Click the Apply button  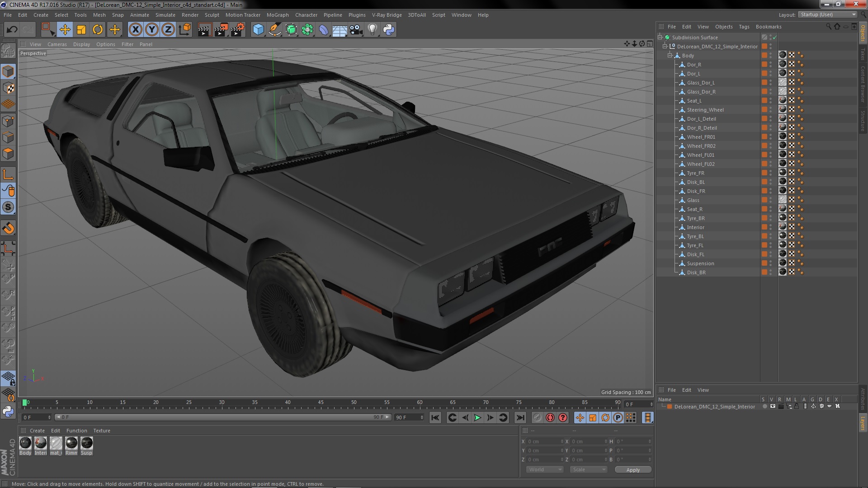633,469
